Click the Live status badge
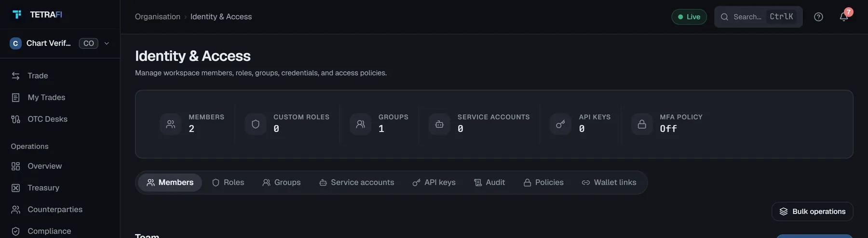This screenshot has height=238, width=868. [689, 17]
